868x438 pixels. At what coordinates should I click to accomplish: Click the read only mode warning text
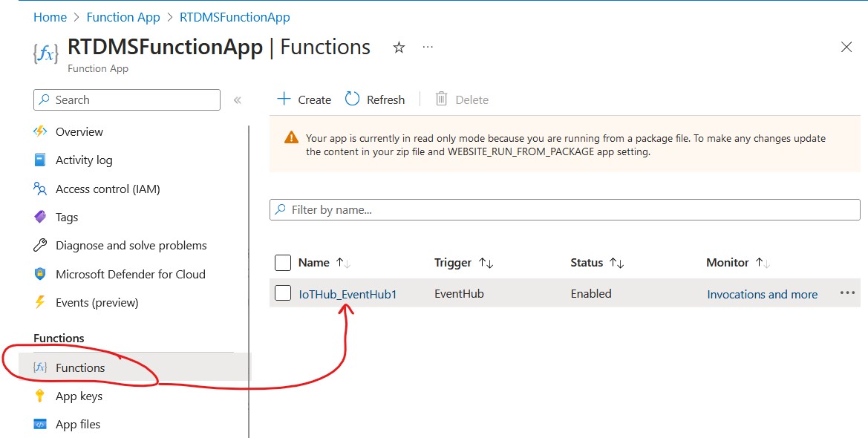pyautogui.click(x=566, y=145)
